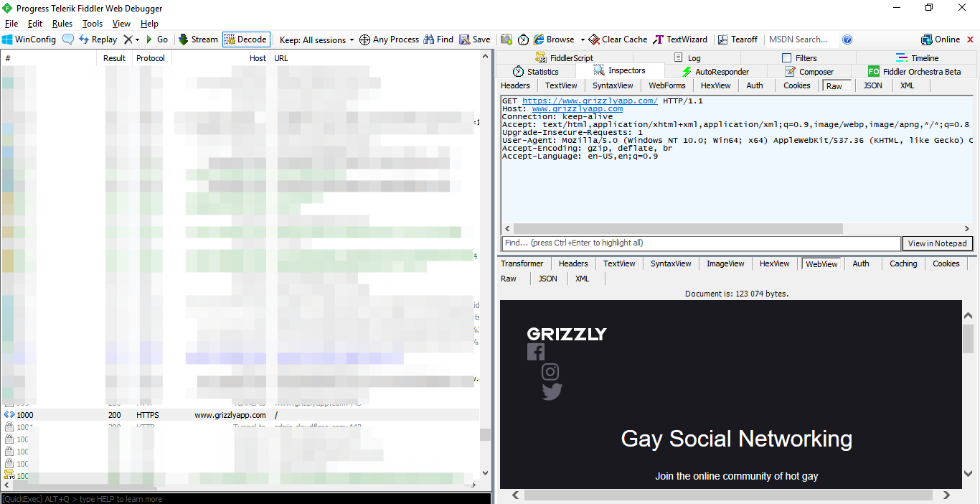Click the raw request horizontal scrollbar thumb
The height and width of the screenshot is (504, 980).
(x=678, y=228)
